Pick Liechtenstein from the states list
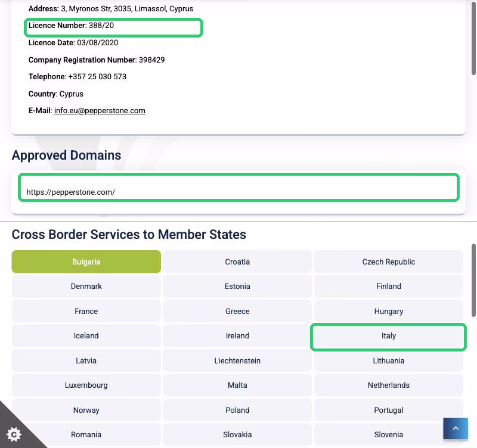This screenshot has height=448, width=477. click(237, 361)
